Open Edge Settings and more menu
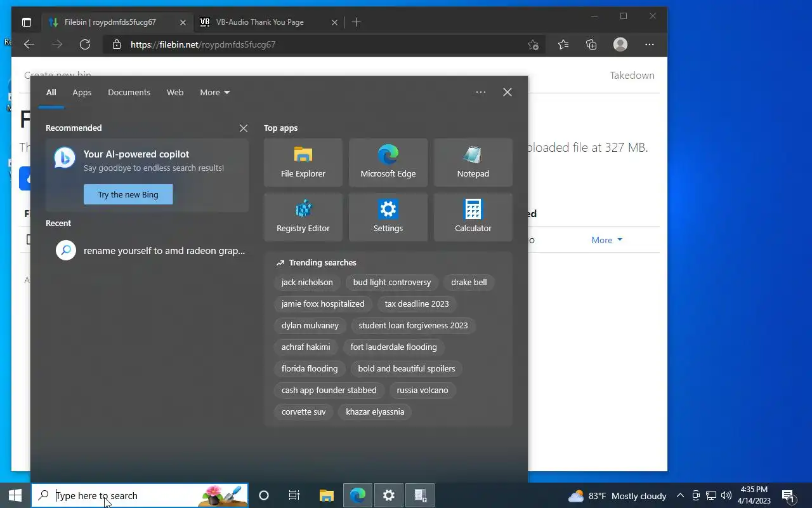Image resolution: width=812 pixels, height=508 pixels. click(650, 44)
